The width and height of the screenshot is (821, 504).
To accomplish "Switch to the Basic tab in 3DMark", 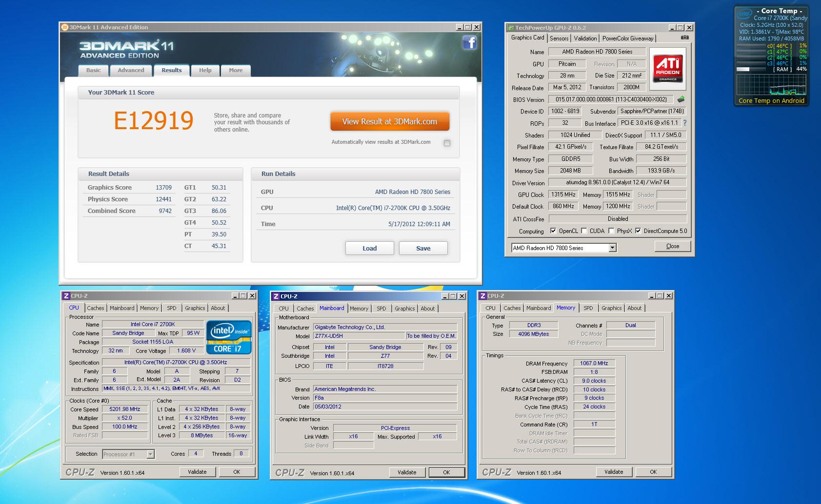I will 94,70.
